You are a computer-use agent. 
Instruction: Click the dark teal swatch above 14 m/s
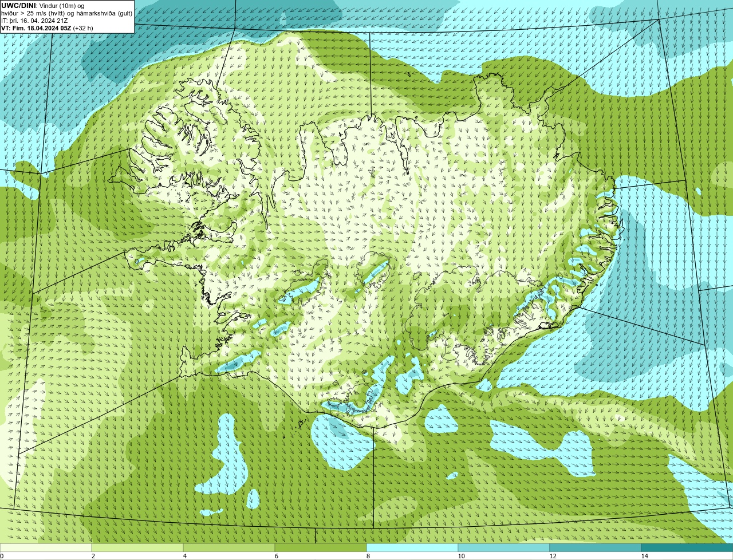pyautogui.click(x=687, y=547)
